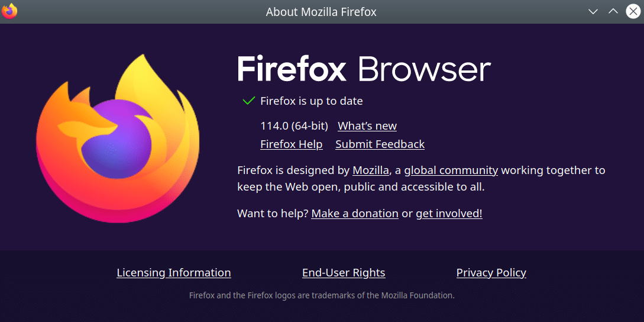Minimize the window with the down chevron
Screen dimensions: 644x322
(593, 11)
